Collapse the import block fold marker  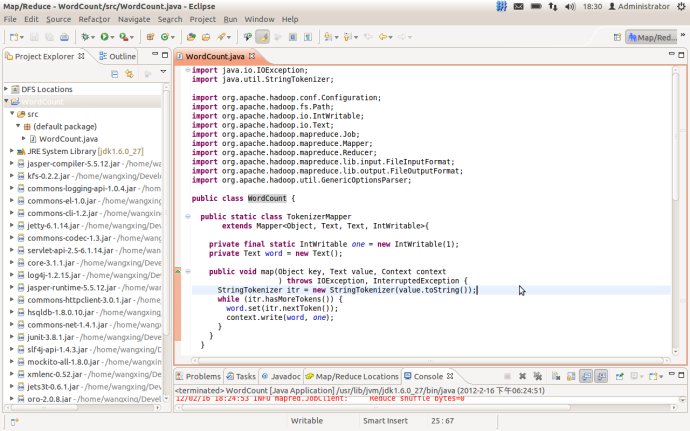(186, 71)
